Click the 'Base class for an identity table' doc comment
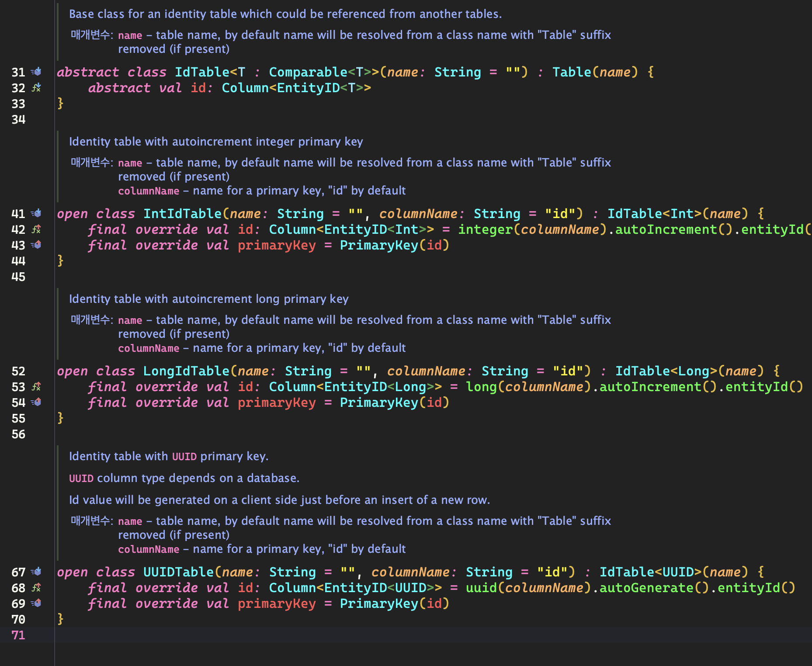Viewport: 812px width, 666px height. tap(285, 14)
